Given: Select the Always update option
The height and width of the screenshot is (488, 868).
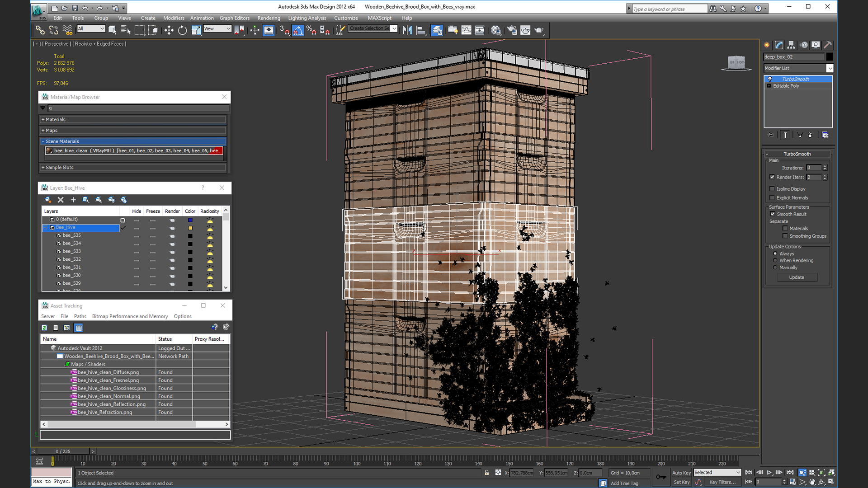Looking at the screenshot, I should tap(775, 253).
